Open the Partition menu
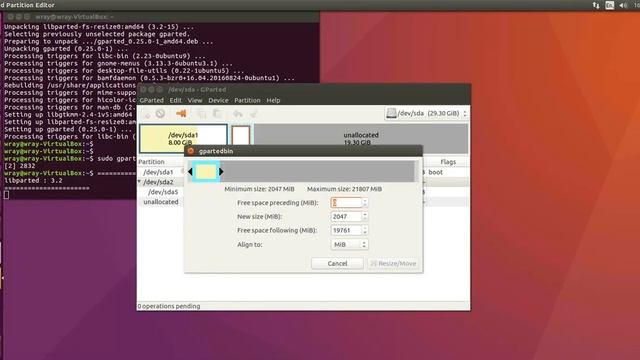 coord(247,100)
